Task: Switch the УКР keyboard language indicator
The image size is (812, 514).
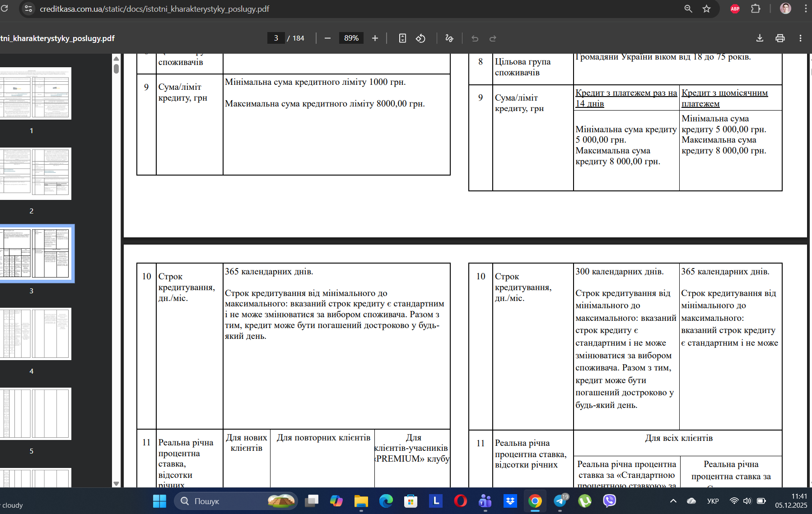Action: [x=713, y=501]
